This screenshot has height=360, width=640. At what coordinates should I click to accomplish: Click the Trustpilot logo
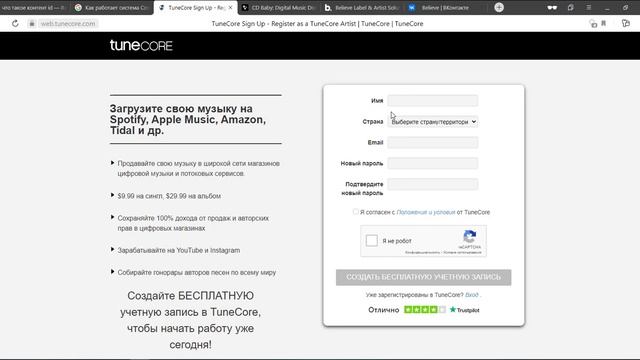(x=464, y=310)
